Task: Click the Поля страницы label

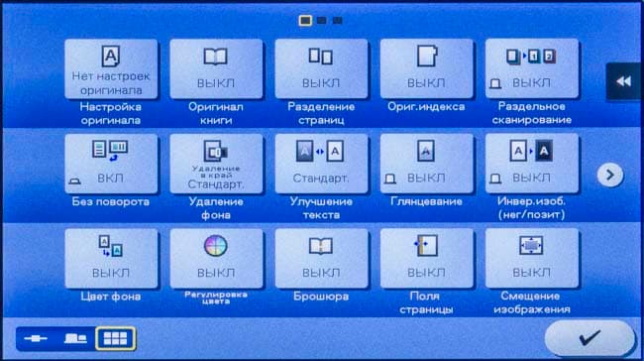Action: (426, 302)
